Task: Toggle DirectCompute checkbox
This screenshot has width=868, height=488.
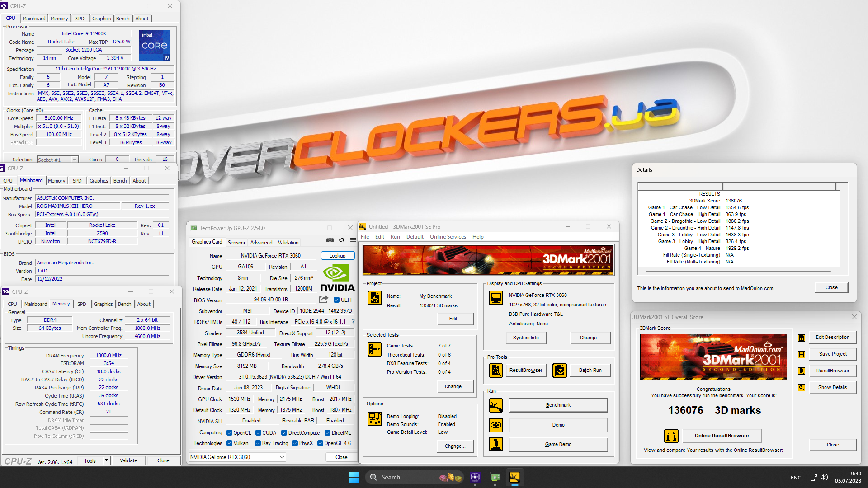Action: pyautogui.click(x=284, y=432)
